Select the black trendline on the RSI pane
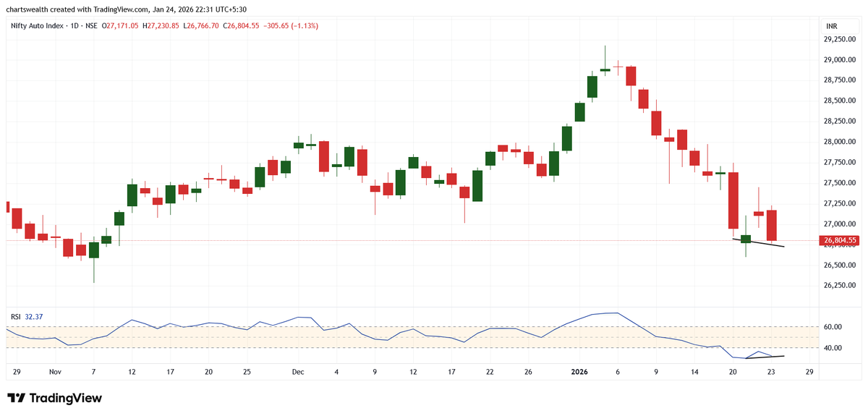The height and width of the screenshot is (416, 868). (x=765, y=357)
